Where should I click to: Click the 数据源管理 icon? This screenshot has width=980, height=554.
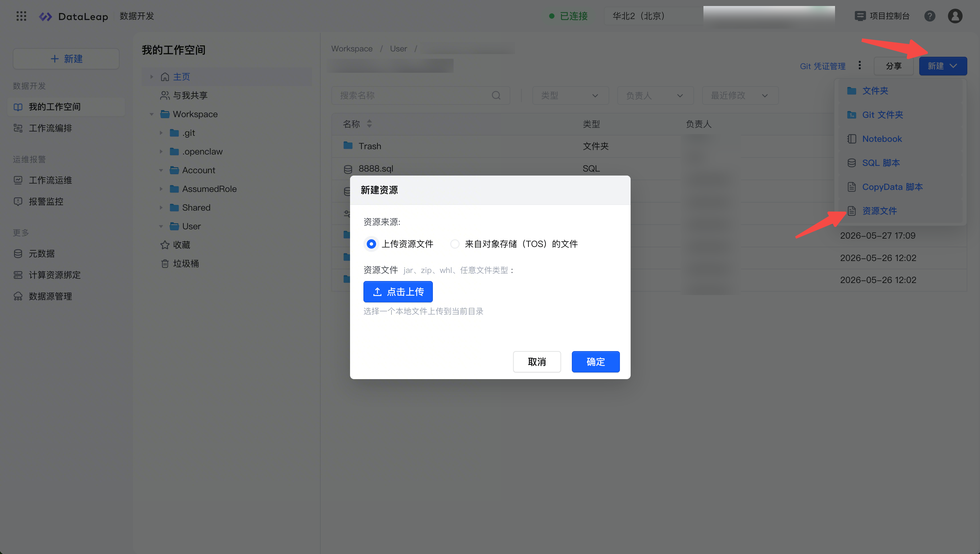pyautogui.click(x=18, y=296)
